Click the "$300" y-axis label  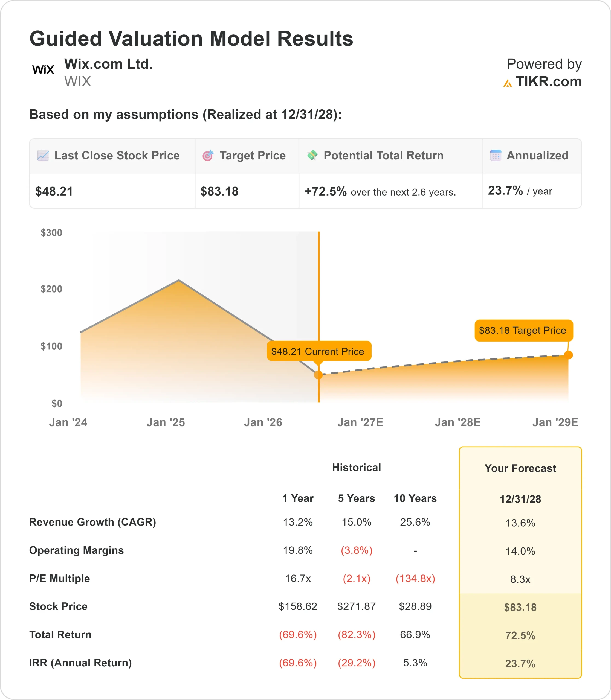(51, 233)
